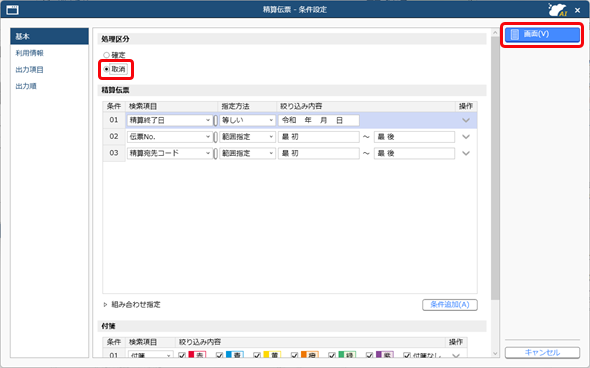
Task: Select the 確定 radio button
Action: tap(106, 55)
